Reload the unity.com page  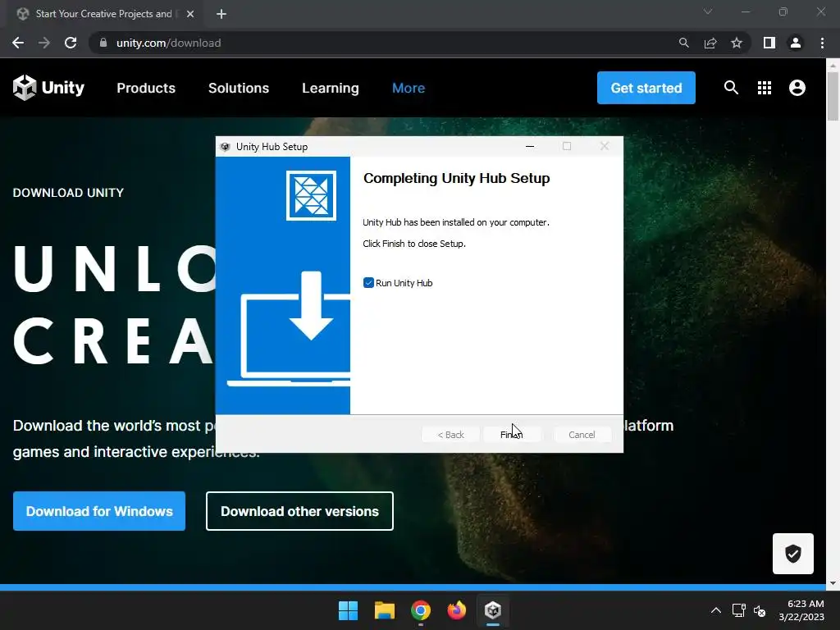coord(71,43)
